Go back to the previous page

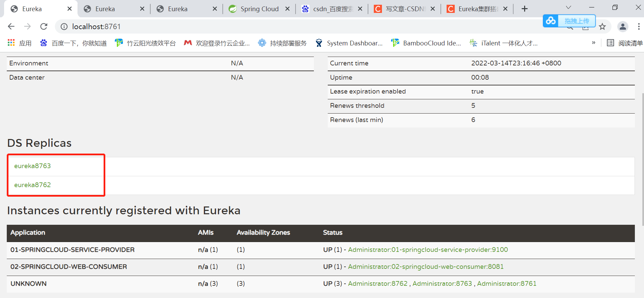click(11, 26)
